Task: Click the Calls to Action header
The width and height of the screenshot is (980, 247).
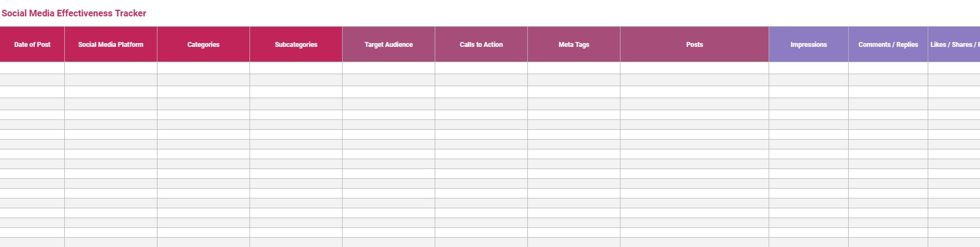Action: 481,44
